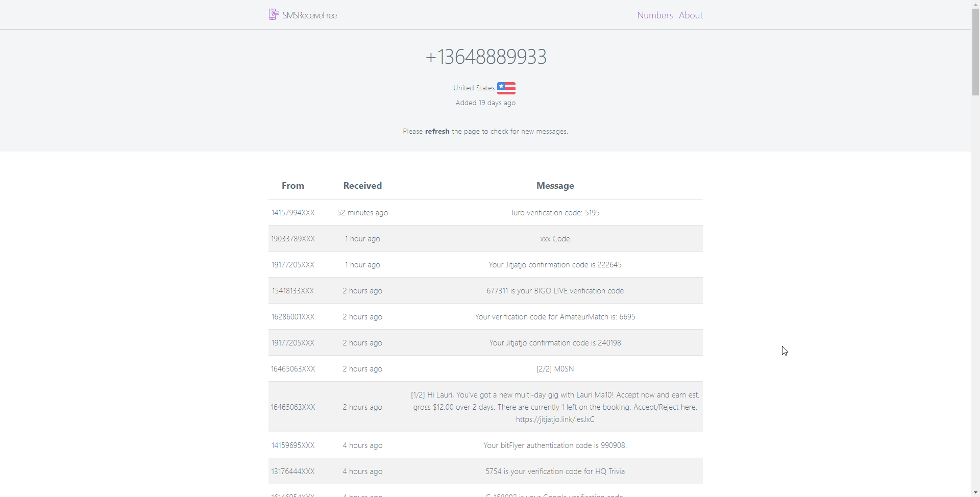
Task: Click the scrollbar up arrow
Action: 975,4
